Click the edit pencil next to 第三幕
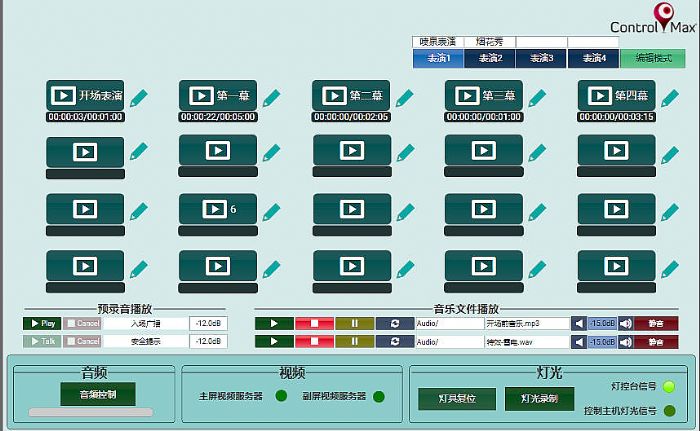The height and width of the screenshot is (431, 700). pyautogui.click(x=537, y=98)
